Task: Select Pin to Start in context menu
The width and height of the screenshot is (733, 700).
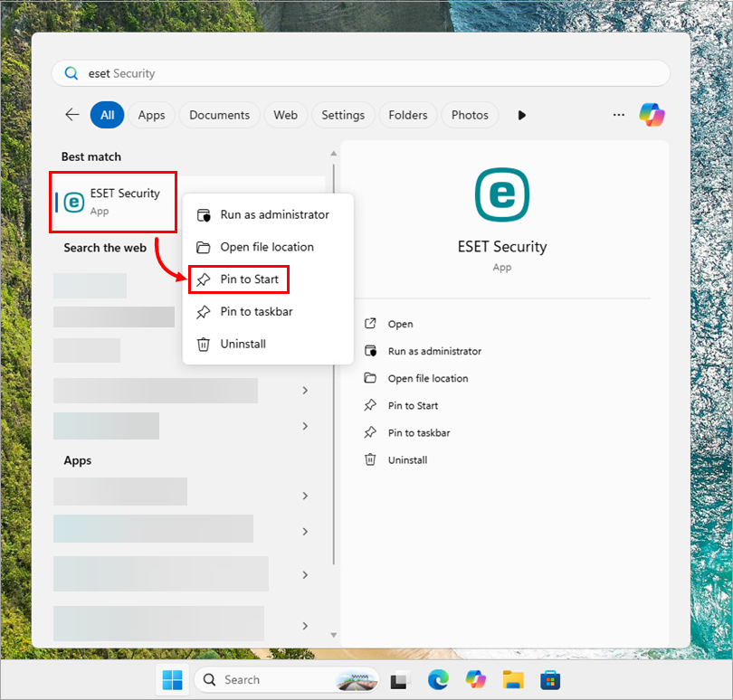Action: pyautogui.click(x=249, y=279)
